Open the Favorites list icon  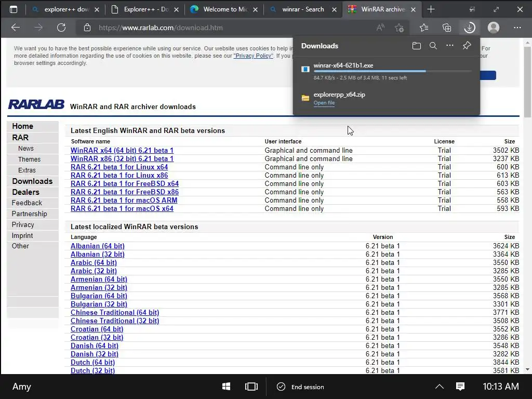click(x=424, y=28)
